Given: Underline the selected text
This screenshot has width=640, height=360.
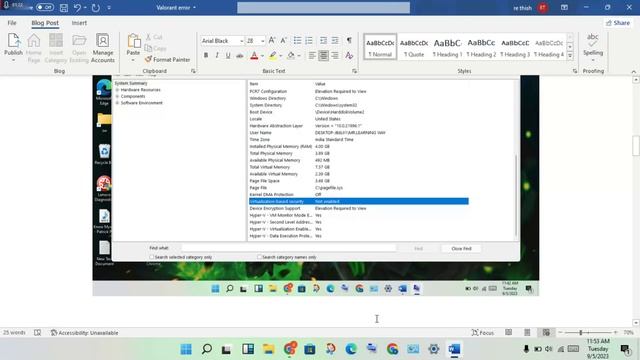Looking at the screenshot, I should pyautogui.click(x=228, y=55).
